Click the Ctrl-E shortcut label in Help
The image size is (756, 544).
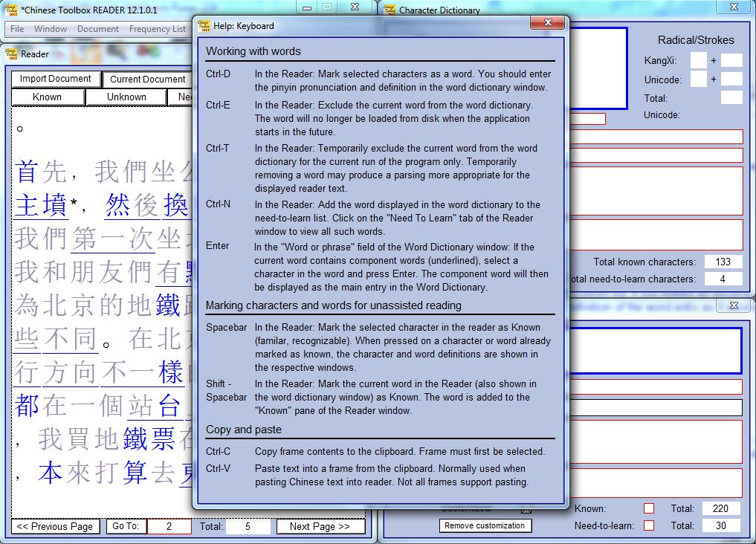(x=218, y=105)
